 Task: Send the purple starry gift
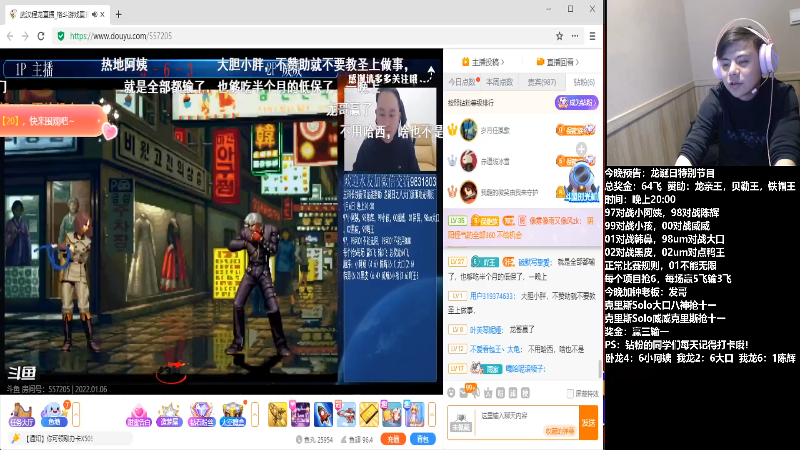(301, 414)
